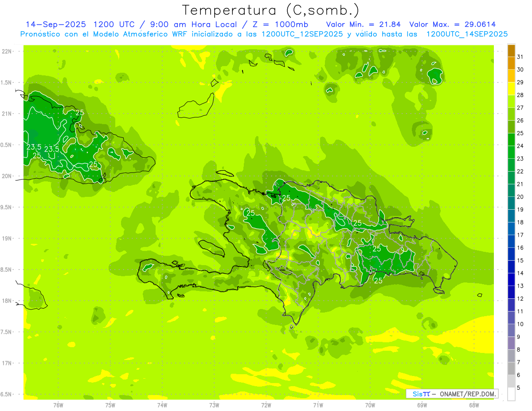Viewport: 532px width, 411px height.
Task: Click the '8.5N' latitude axis label
Action: [x=7, y=270]
